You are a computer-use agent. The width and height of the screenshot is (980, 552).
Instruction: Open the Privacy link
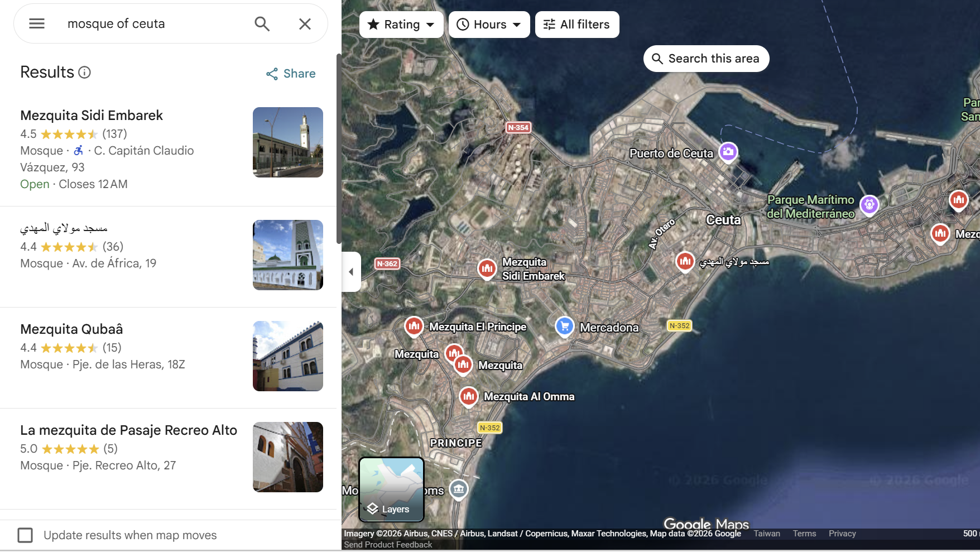click(x=842, y=534)
